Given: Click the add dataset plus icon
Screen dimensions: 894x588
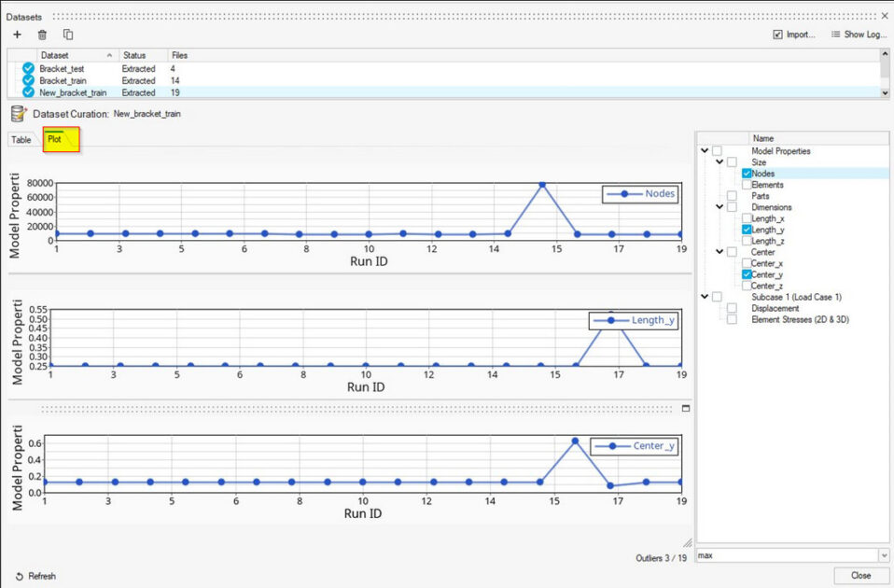Looking at the screenshot, I should click(x=17, y=35).
